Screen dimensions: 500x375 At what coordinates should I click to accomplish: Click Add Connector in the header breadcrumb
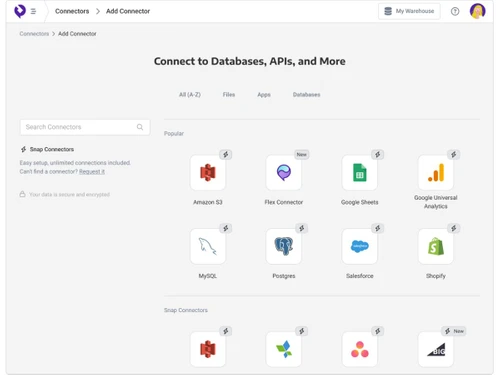(x=128, y=11)
